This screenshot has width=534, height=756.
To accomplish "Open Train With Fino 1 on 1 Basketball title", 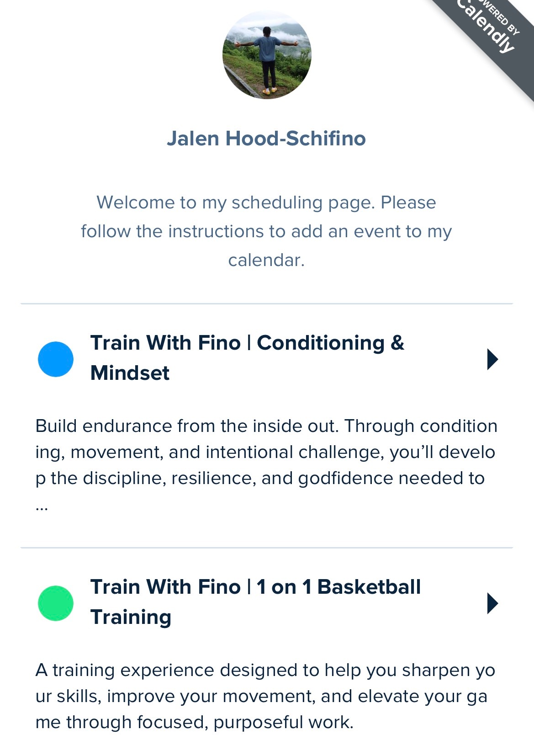I will click(x=255, y=602).
